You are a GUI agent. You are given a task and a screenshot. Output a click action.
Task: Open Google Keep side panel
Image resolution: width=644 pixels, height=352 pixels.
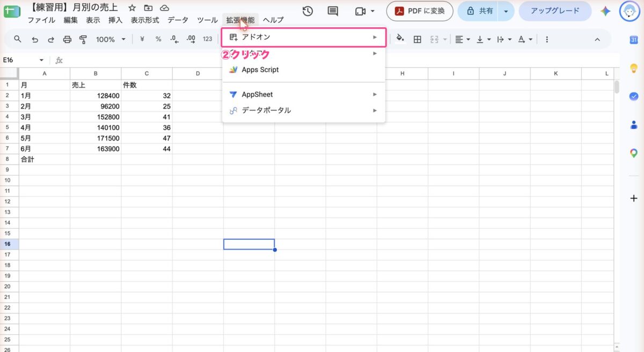point(634,68)
